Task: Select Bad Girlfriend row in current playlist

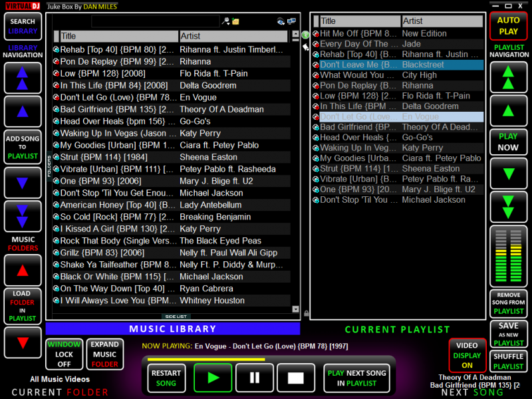Action: [398, 127]
